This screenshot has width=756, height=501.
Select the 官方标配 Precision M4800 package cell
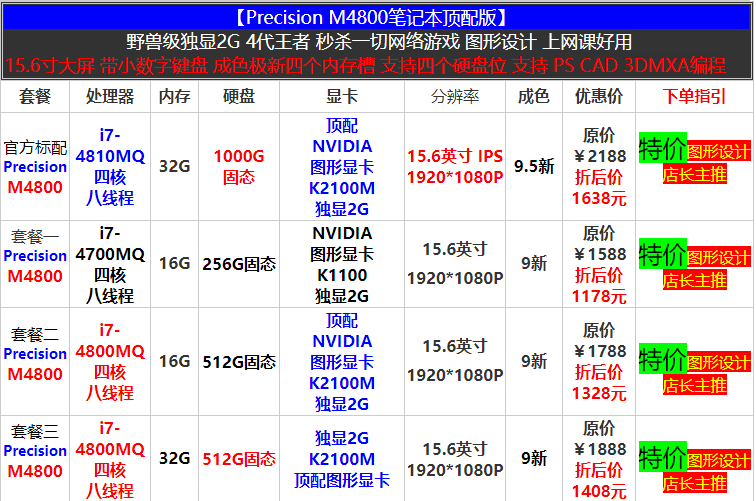pyautogui.click(x=35, y=167)
